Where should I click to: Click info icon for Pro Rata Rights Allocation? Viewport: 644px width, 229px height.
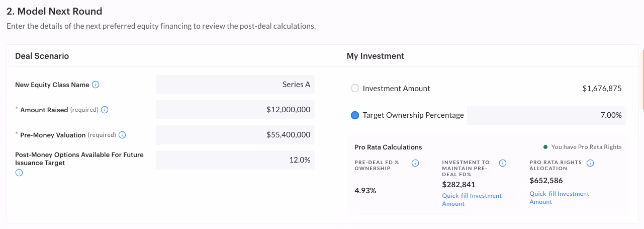pos(590,163)
